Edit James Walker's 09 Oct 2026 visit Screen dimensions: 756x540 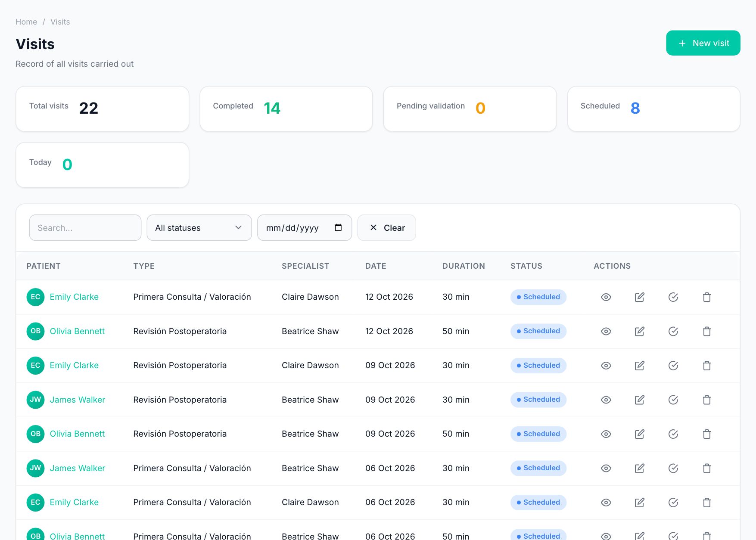[x=639, y=400]
